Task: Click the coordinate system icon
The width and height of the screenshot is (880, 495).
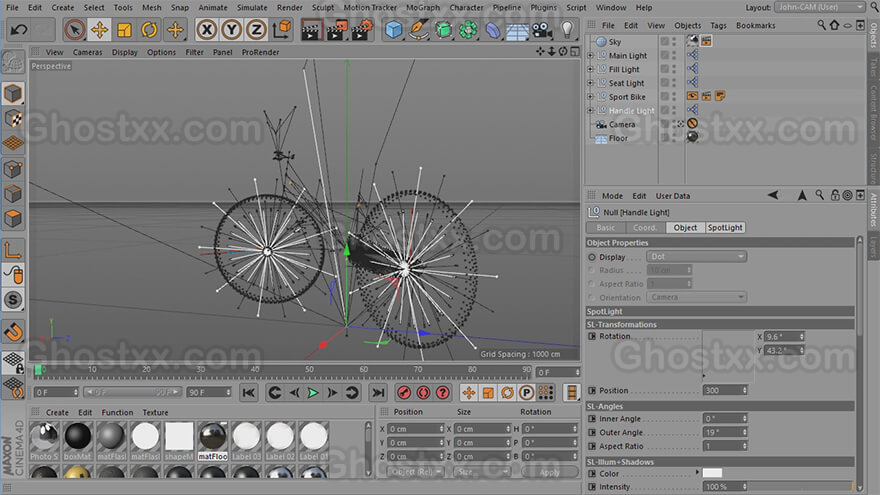Action: (282, 29)
